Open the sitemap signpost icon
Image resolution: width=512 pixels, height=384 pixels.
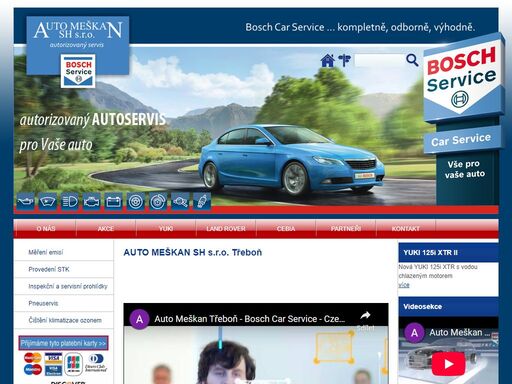344,60
